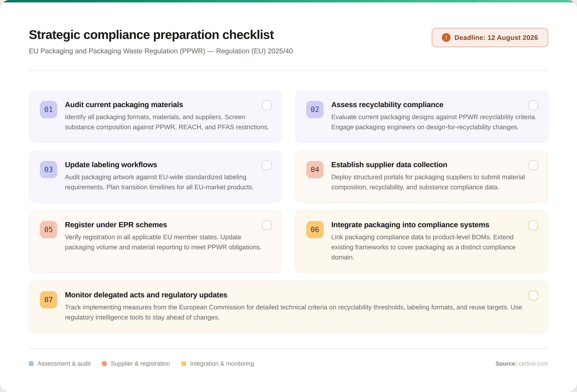
Task: Check the Establish supplier data collection box
Action: coord(533,165)
